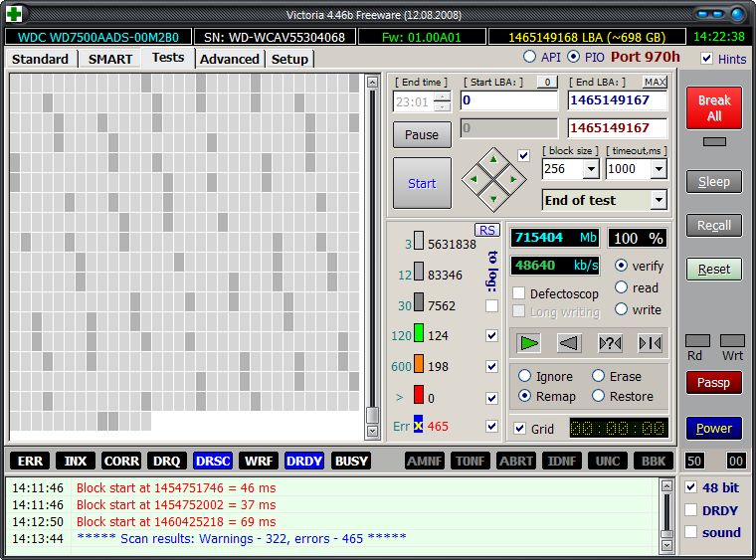
Task: Toggle the Grid checkbox
Action: click(x=519, y=429)
